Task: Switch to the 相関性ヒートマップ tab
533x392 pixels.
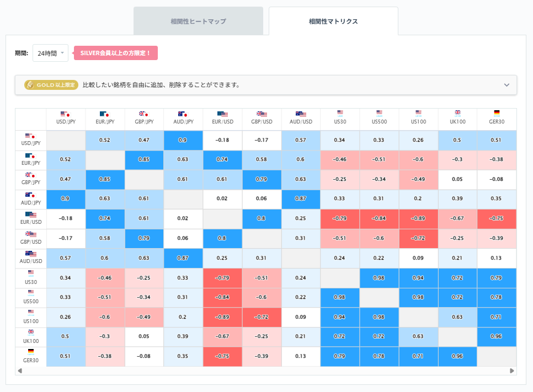Action: pyautogui.click(x=199, y=20)
